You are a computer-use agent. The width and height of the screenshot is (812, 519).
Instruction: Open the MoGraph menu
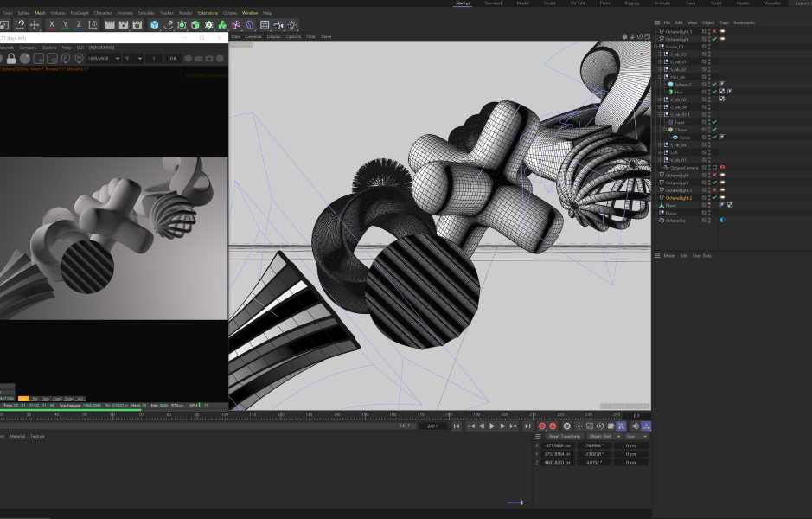[x=80, y=13]
